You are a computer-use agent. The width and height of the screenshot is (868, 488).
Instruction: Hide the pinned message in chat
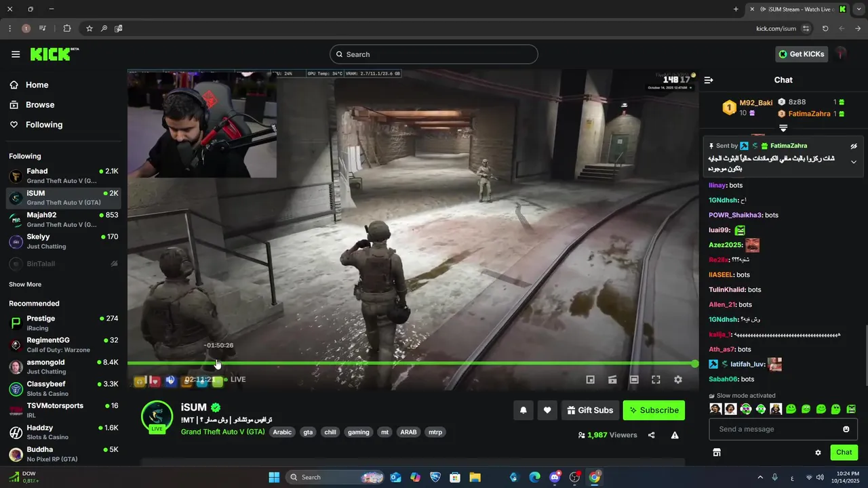(x=854, y=146)
